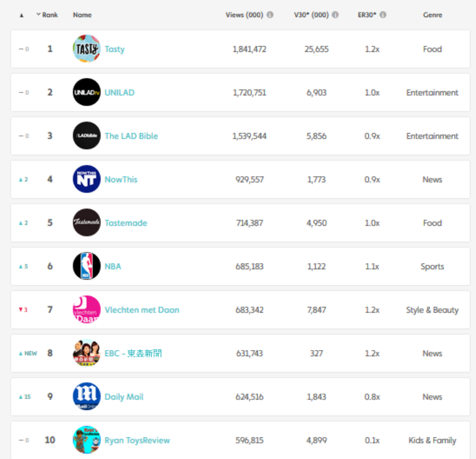
Task: Click the Genre column header
Action: point(433,15)
